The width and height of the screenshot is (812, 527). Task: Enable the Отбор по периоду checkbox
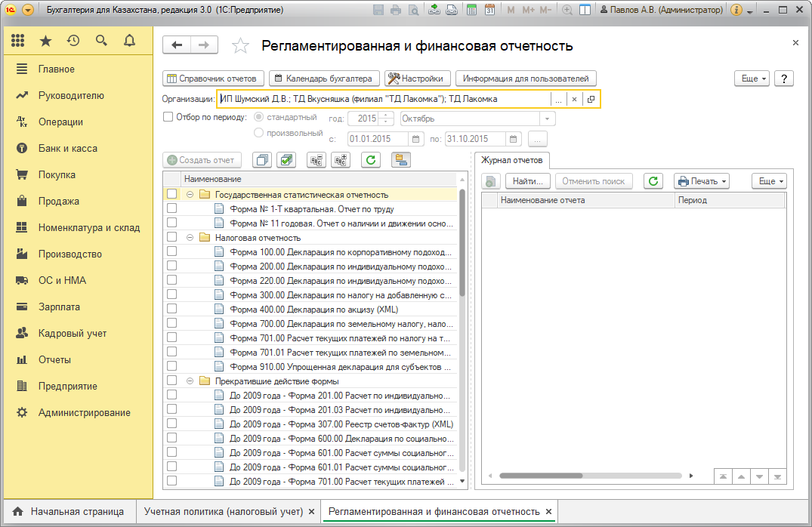[168, 117]
